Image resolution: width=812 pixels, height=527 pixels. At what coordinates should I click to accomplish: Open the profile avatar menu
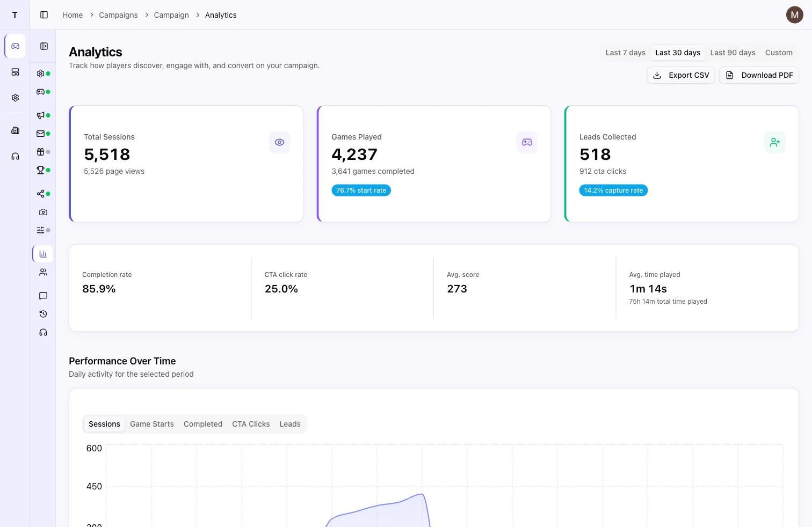click(x=794, y=14)
